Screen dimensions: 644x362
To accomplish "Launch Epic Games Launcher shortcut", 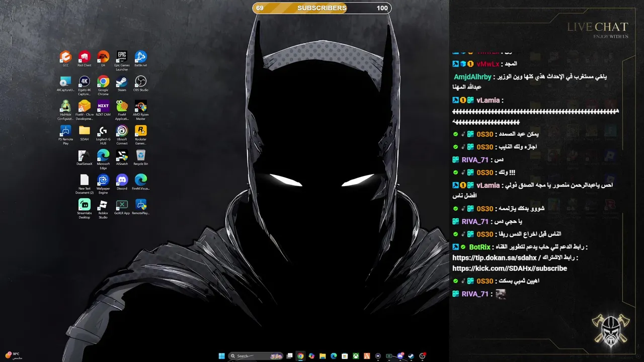I will tap(122, 60).
